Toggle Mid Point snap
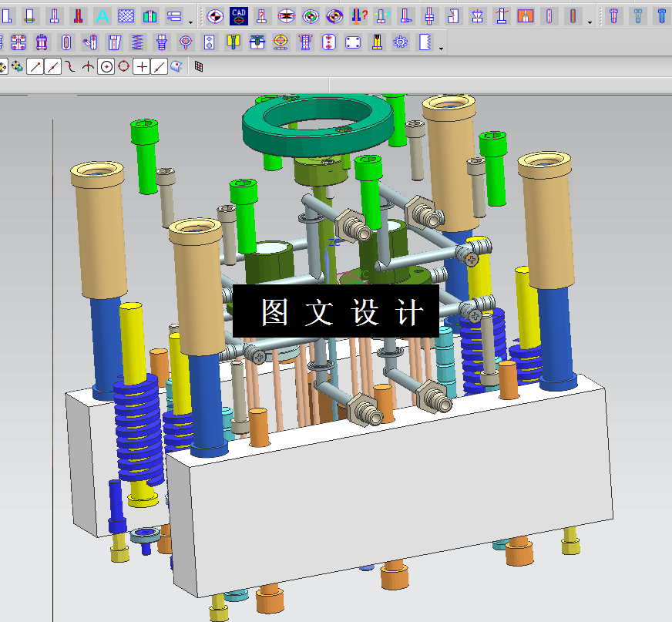Screen dimensions: 672x622 pyautogui.click(x=52, y=67)
